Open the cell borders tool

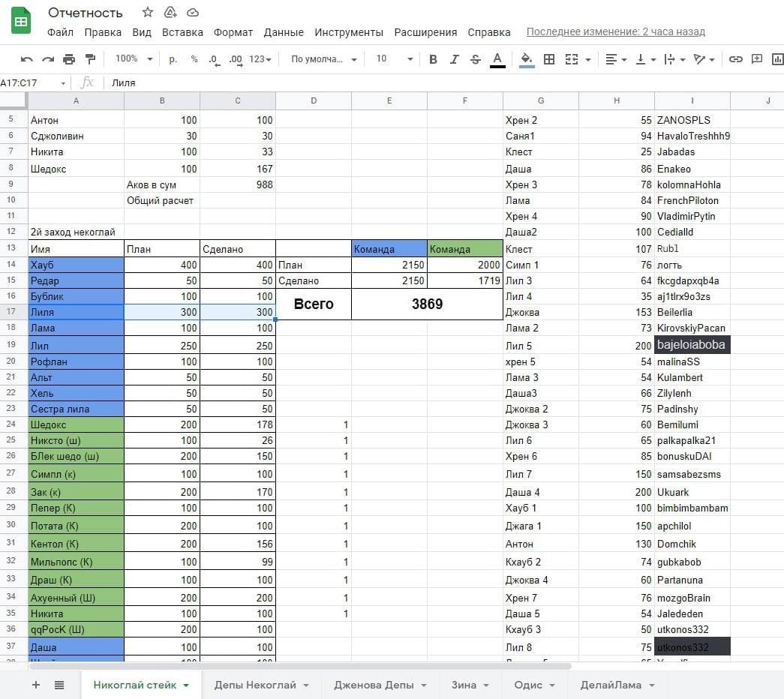click(x=549, y=59)
